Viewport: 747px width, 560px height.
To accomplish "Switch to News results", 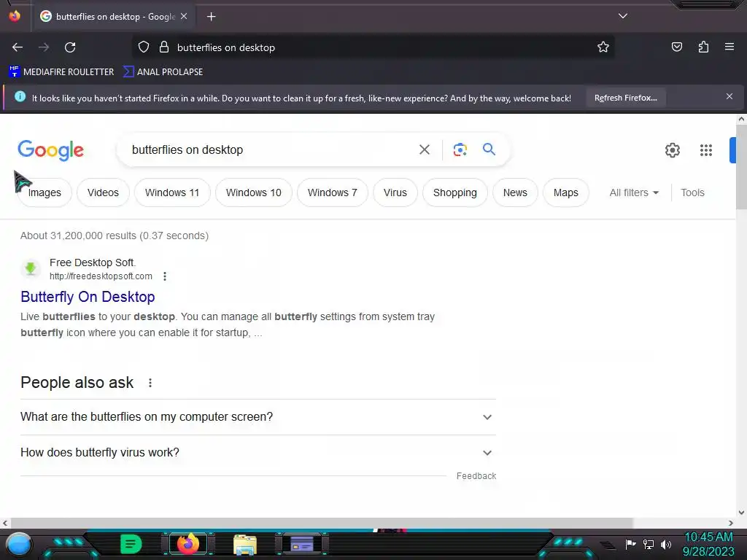I will (x=515, y=192).
